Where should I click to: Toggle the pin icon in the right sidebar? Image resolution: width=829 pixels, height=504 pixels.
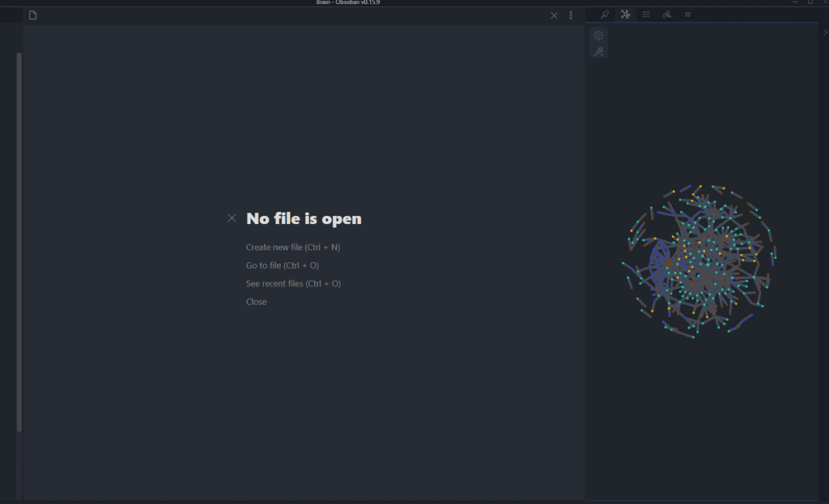(606, 15)
